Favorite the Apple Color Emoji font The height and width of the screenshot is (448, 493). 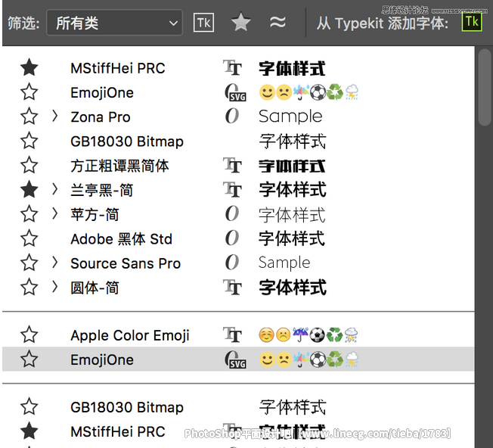click(29, 334)
